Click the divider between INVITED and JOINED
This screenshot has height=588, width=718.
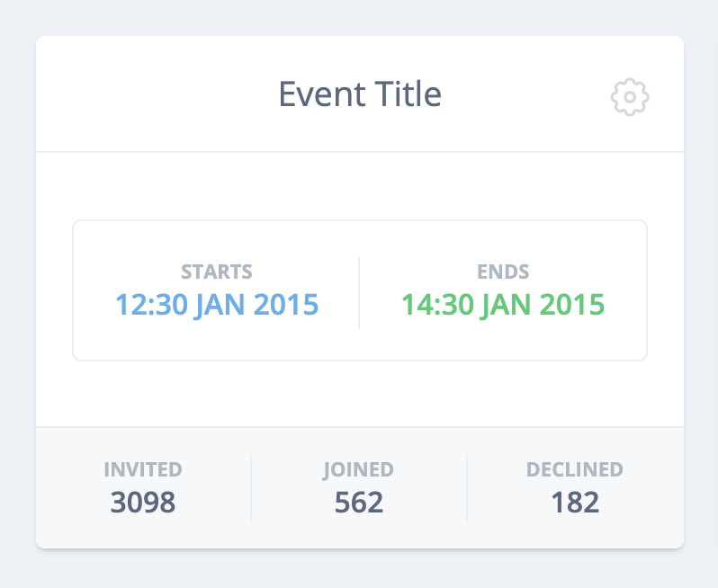[251, 488]
